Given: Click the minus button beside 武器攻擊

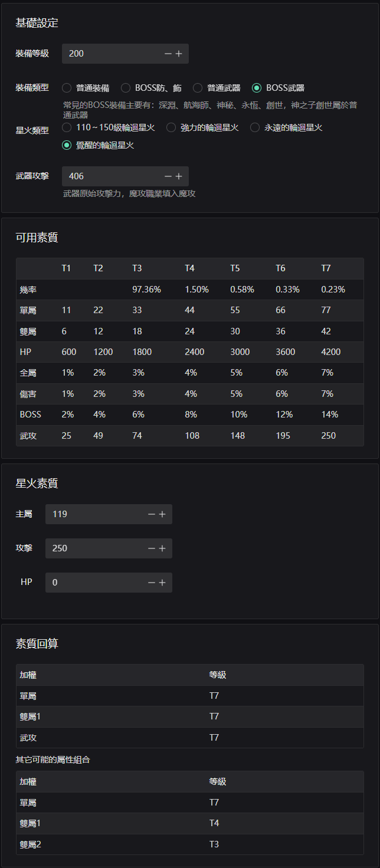Looking at the screenshot, I should click(168, 176).
